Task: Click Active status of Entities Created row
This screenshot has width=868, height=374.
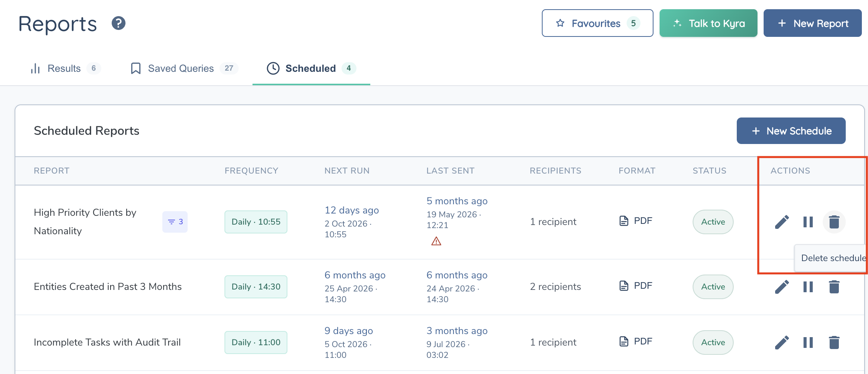Action: click(713, 287)
